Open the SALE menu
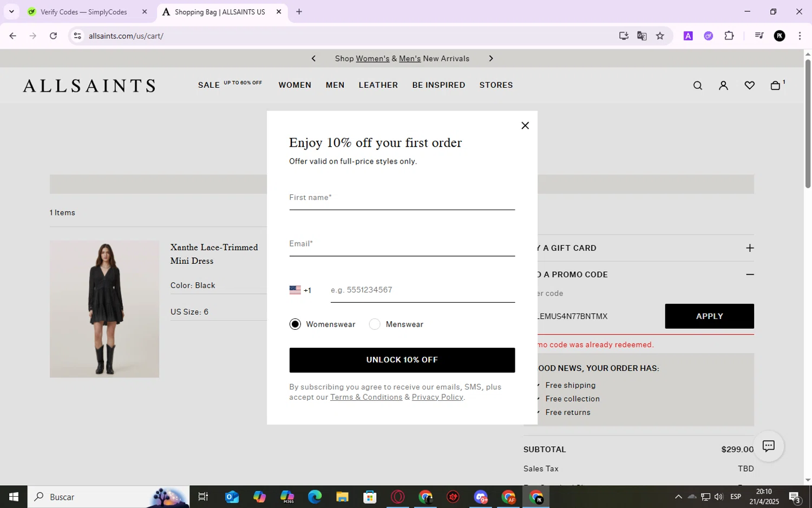 coord(208,85)
